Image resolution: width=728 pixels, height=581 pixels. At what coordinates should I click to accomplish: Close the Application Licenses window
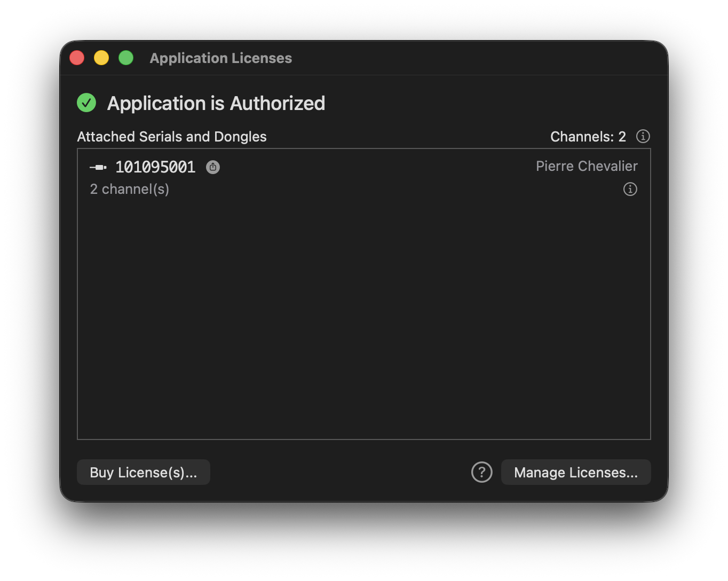77,58
